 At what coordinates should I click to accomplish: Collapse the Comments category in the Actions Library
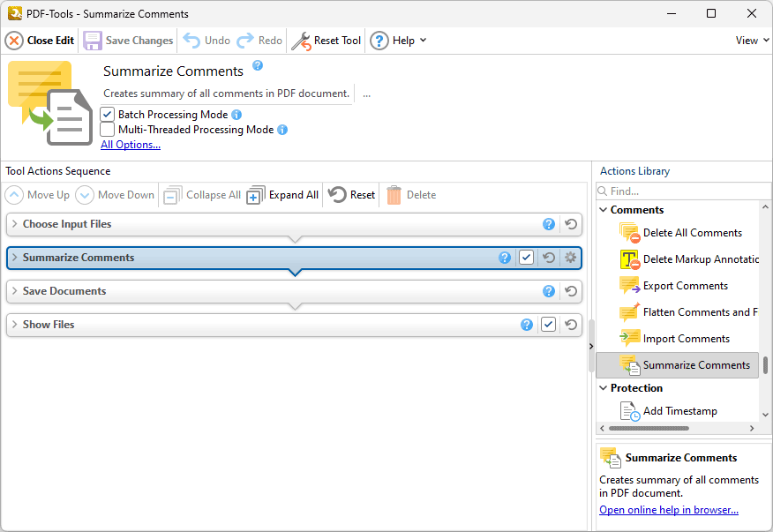click(603, 210)
